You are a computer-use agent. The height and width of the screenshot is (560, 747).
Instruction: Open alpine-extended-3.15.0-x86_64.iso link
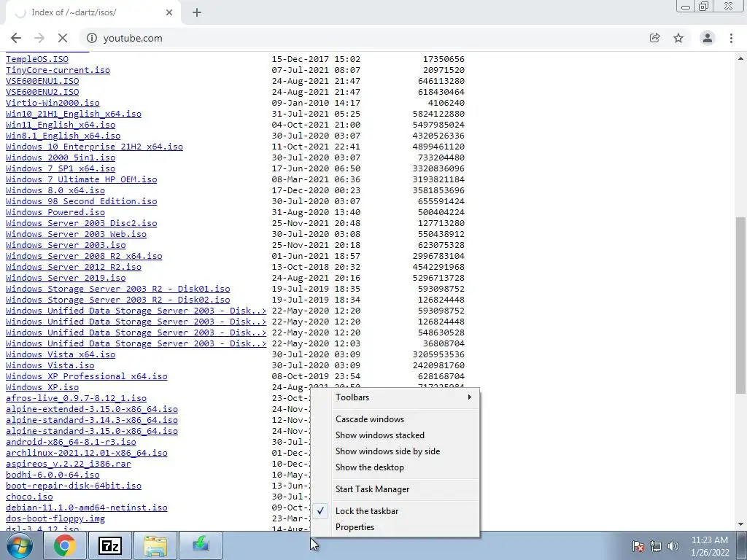coord(91,409)
